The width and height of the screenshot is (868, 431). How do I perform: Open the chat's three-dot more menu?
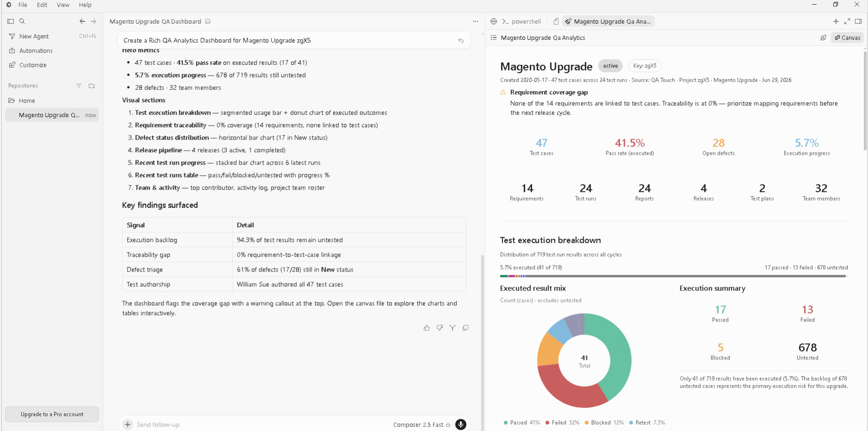tap(476, 21)
